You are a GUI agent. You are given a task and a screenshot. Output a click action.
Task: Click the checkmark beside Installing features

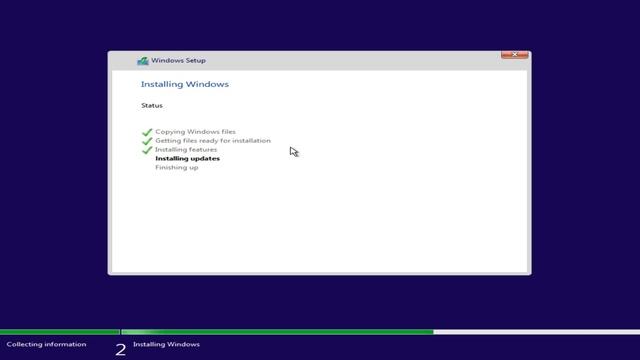click(x=147, y=150)
